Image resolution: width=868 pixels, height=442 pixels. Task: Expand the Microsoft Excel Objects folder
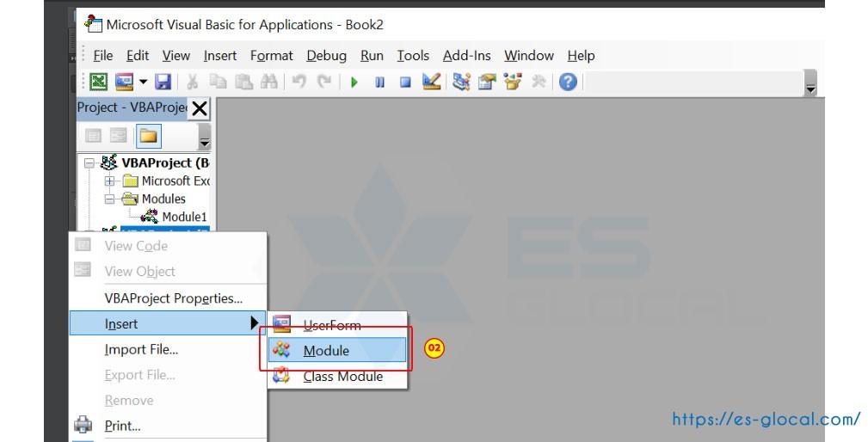pyautogui.click(x=109, y=181)
